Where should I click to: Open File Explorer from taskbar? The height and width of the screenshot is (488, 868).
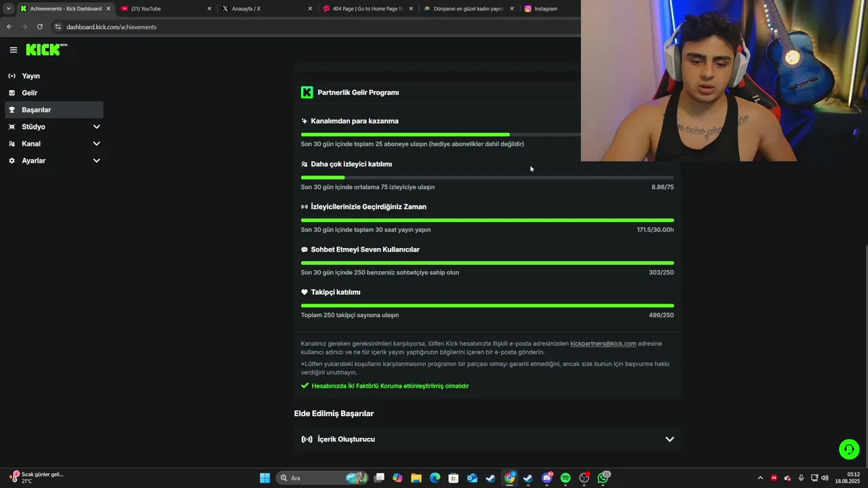pos(416,478)
